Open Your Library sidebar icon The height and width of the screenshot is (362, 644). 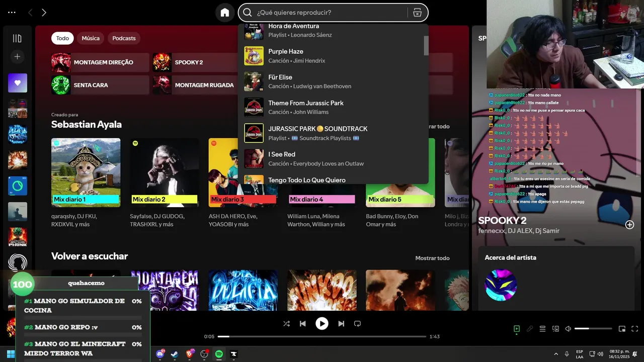[x=17, y=38]
